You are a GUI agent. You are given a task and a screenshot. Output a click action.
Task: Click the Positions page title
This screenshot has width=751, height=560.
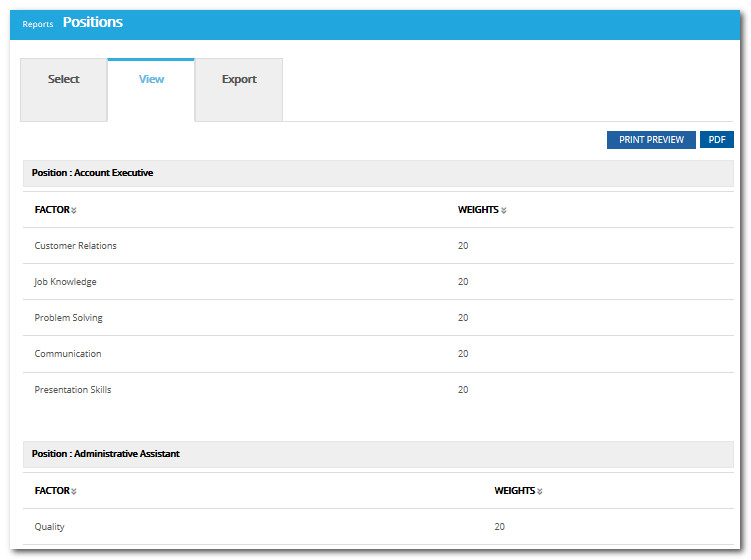93,22
